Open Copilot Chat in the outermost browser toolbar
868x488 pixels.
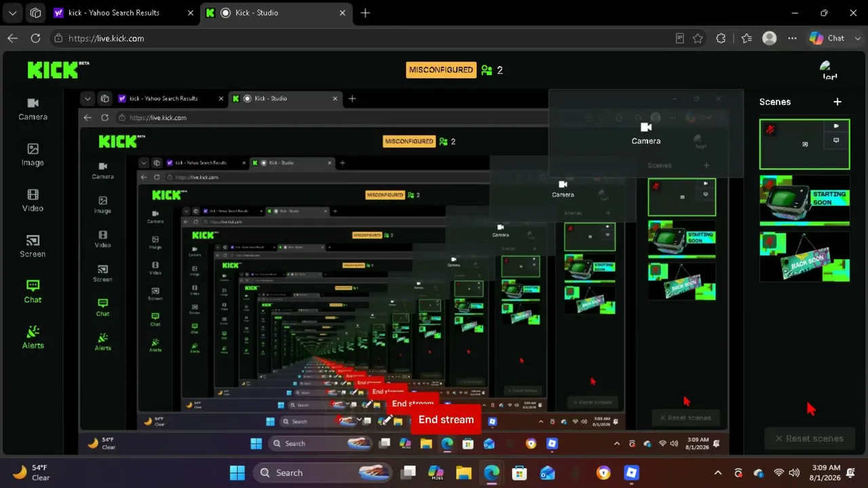pos(827,39)
